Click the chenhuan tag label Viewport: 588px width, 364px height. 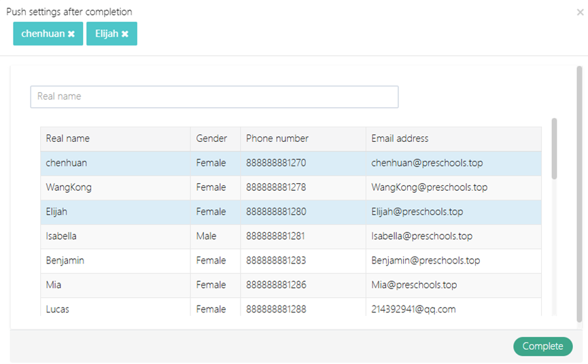click(x=43, y=34)
